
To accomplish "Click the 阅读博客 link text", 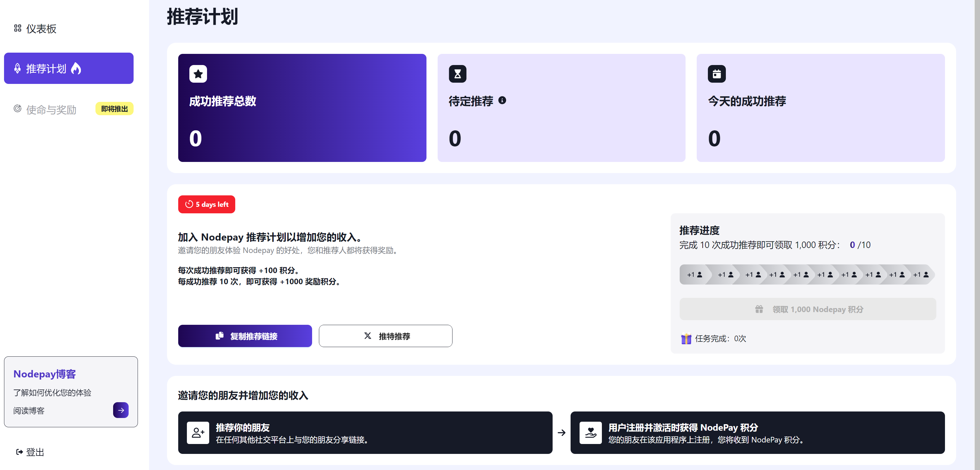I will coord(29,411).
